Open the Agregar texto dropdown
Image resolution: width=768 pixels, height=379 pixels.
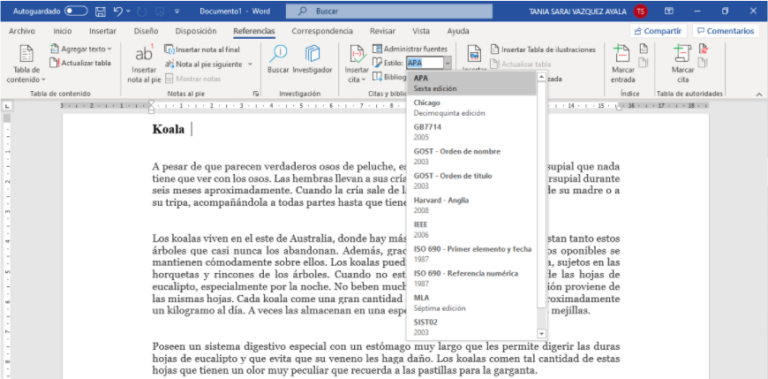[x=81, y=49]
